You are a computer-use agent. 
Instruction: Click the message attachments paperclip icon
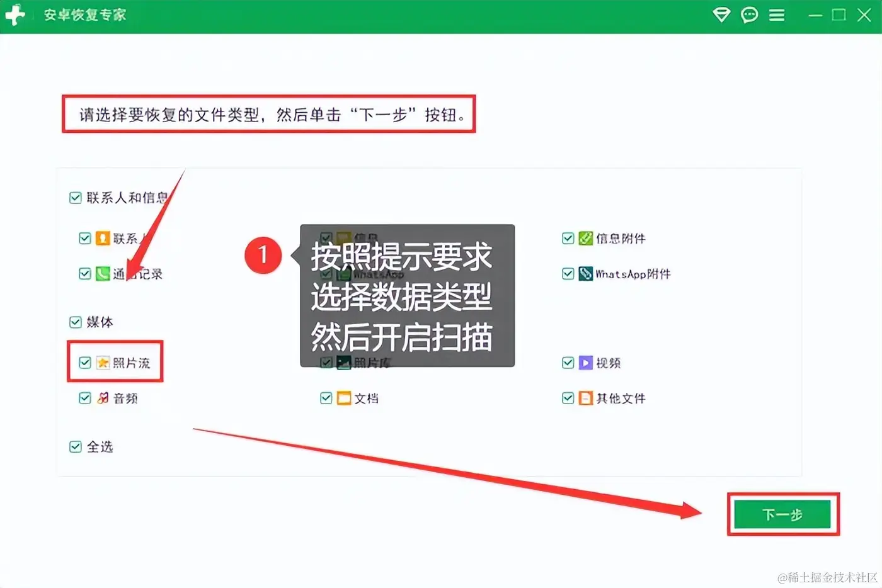586,239
